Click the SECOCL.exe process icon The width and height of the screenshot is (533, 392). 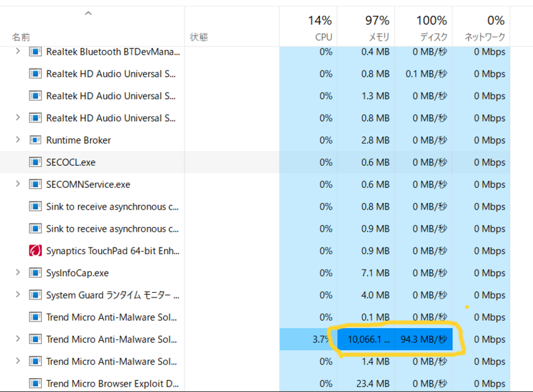coord(35,162)
